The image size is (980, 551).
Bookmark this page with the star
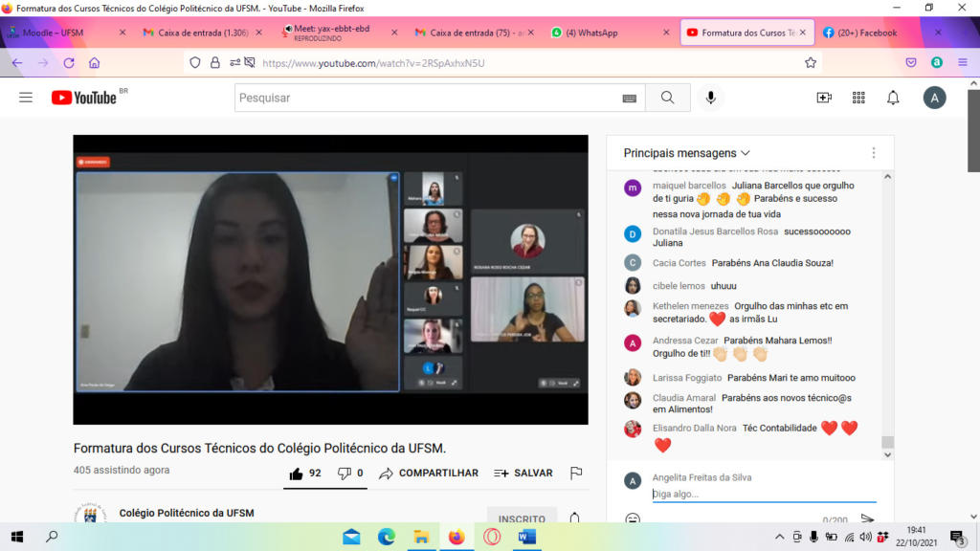[811, 63]
